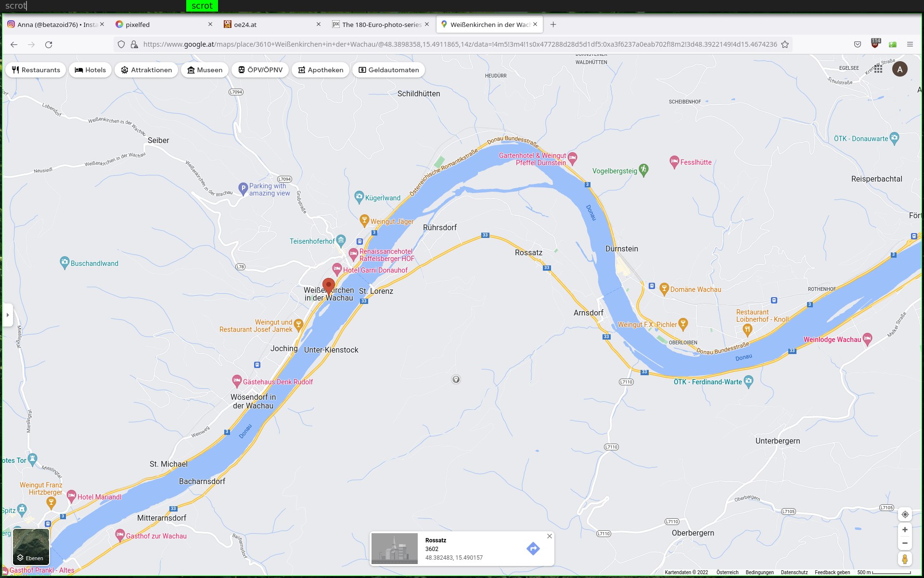
Task: Open the Google account avatar A
Action: [900, 69]
